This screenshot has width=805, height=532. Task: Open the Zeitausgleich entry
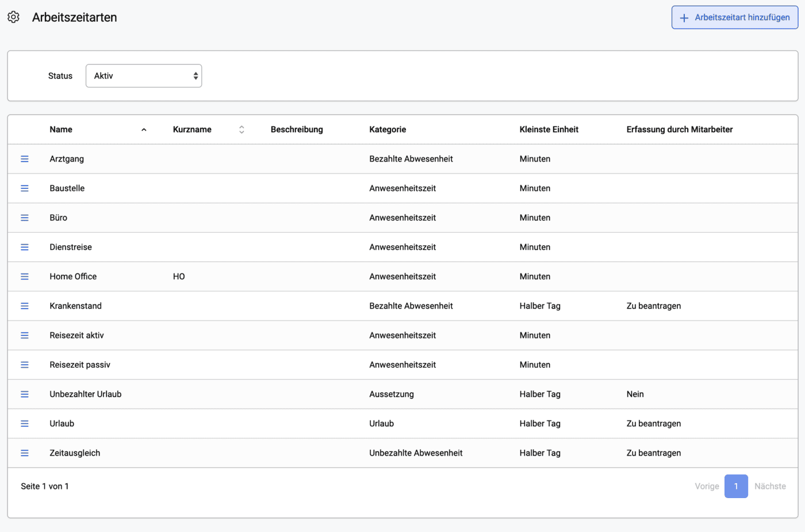[x=75, y=453]
